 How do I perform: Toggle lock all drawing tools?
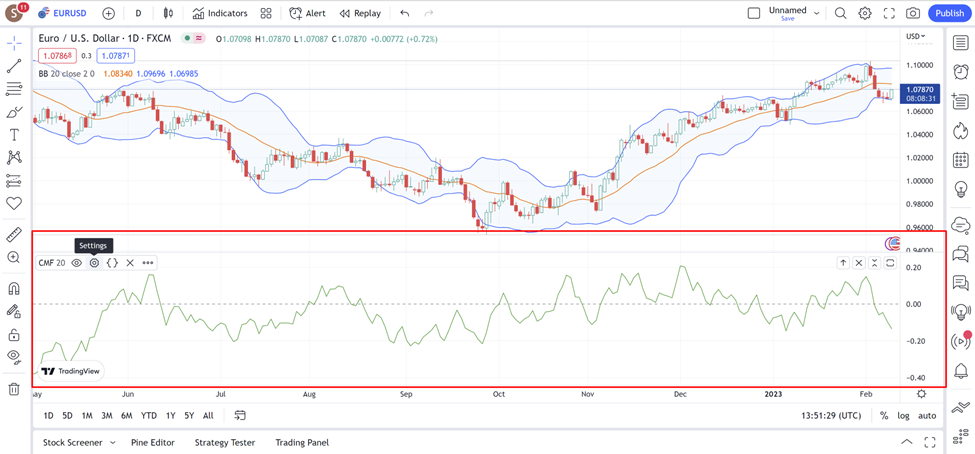tap(14, 335)
